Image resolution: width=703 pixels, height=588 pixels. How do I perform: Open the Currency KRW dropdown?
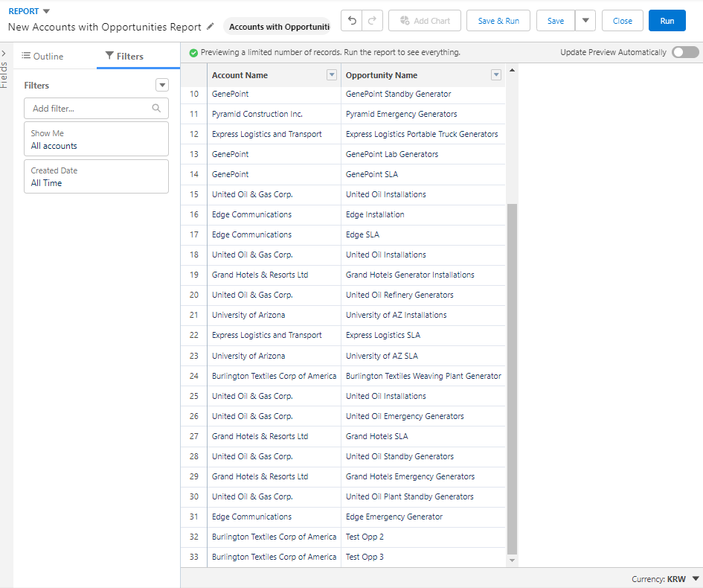pyautogui.click(x=696, y=579)
